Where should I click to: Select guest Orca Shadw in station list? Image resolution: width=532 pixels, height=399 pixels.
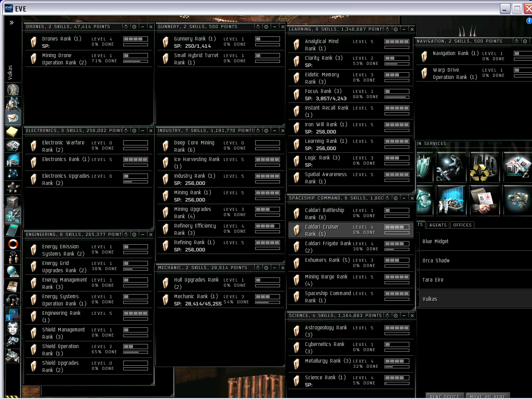pyautogui.click(x=475, y=261)
